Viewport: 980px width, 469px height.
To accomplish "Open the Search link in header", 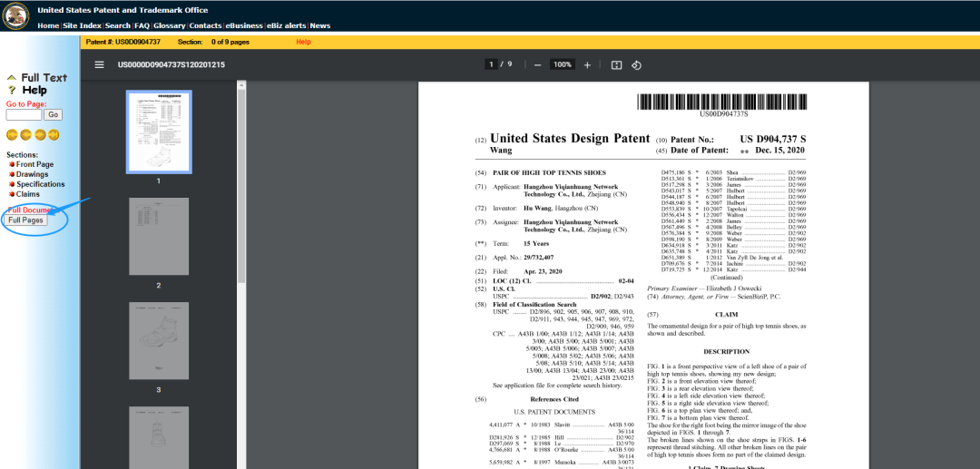I will (117, 25).
